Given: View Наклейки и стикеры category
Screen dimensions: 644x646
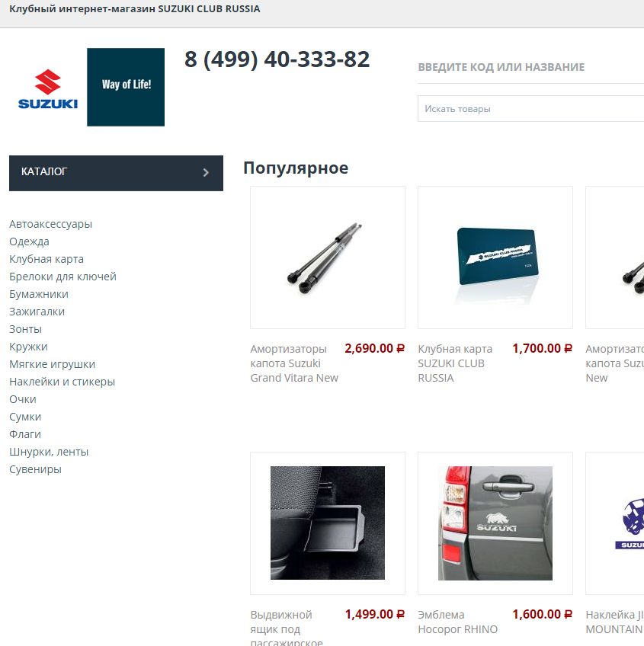Looking at the screenshot, I should click(x=62, y=382).
